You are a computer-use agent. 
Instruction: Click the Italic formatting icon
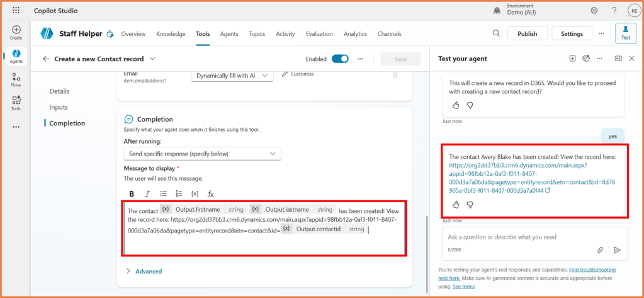[147, 193]
